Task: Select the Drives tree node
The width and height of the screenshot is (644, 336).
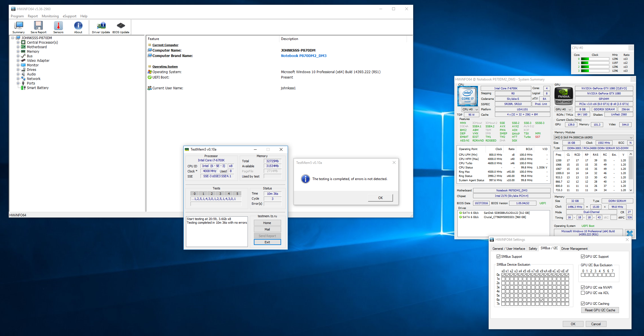Action: (32, 69)
